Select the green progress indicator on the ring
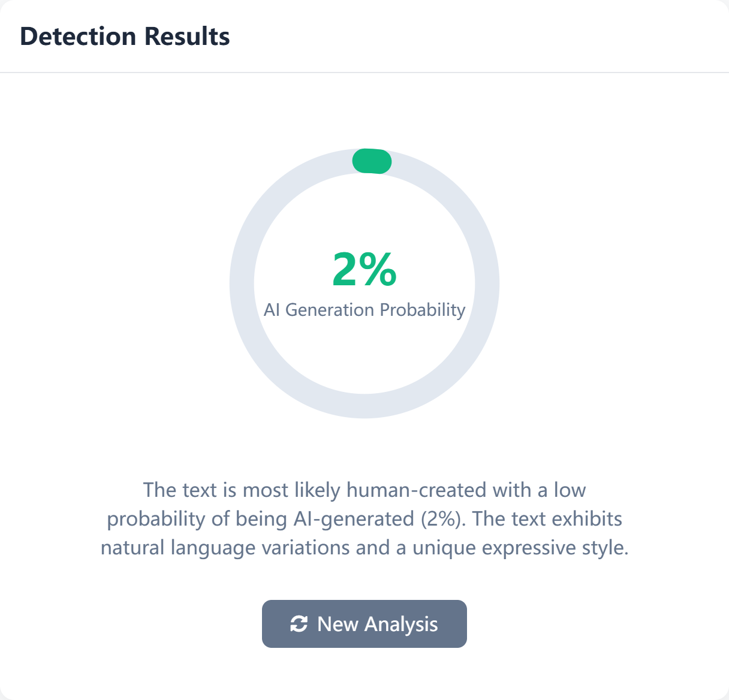Viewport: 729px width, 700px height. (372, 161)
